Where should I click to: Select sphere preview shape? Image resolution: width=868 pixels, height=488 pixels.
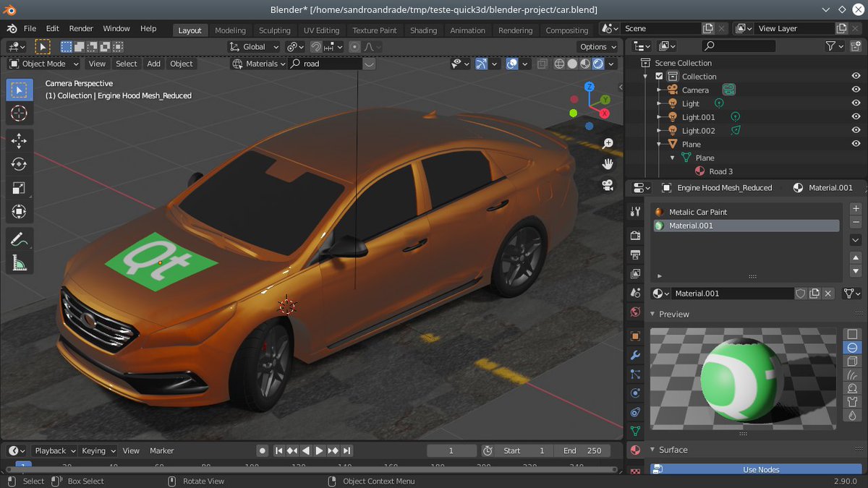[x=852, y=348]
